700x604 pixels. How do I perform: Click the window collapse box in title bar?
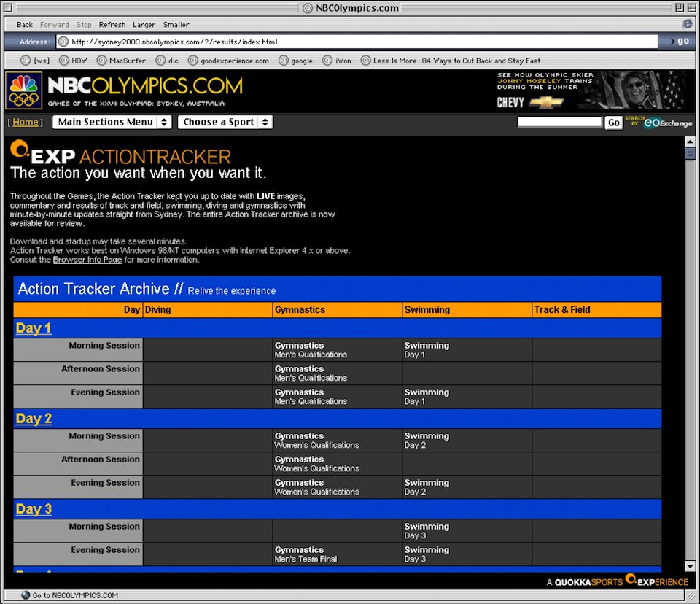click(x=691, y=7)
